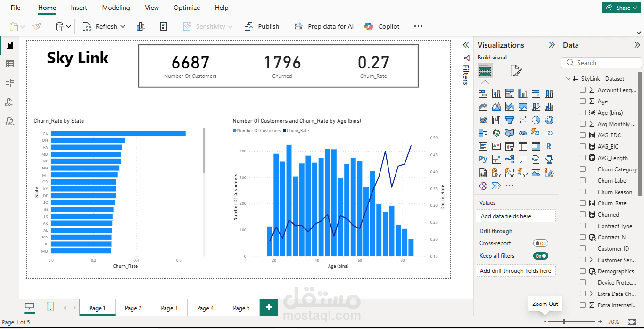
Task: Insert an R script visual
Action: coord(549,146)
